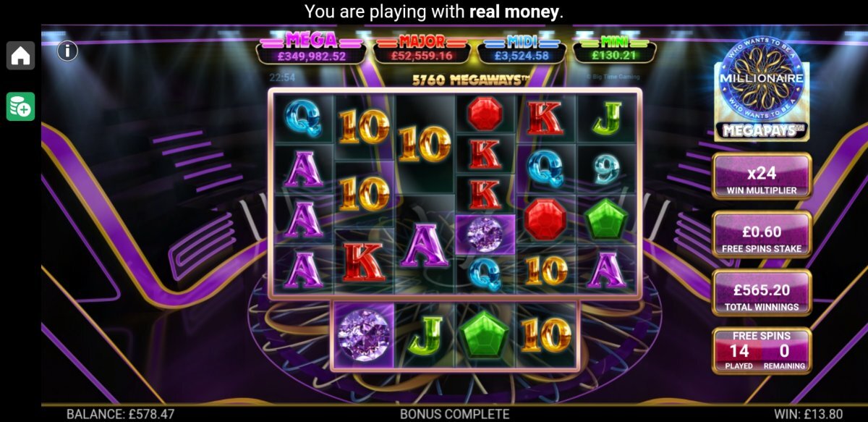Click the Free Spins played and remaining counter
This screenshot has height=422, width=868.
point(762,350)
